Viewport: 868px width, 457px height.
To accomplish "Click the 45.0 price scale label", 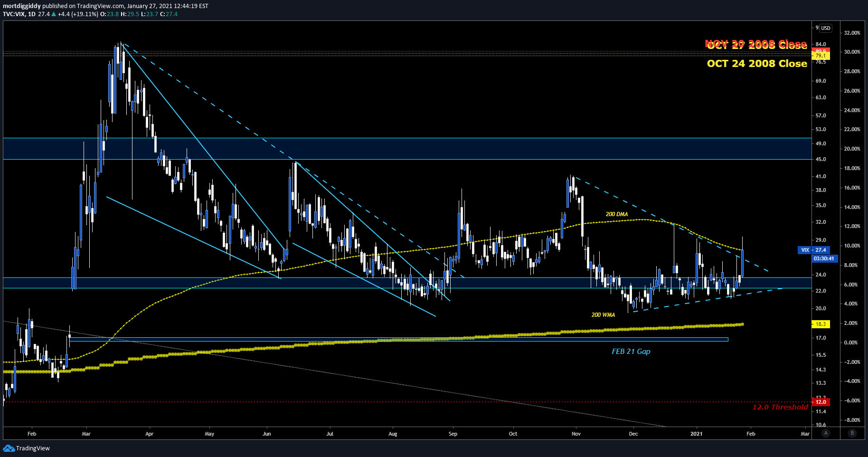I will tap(821, 159).
